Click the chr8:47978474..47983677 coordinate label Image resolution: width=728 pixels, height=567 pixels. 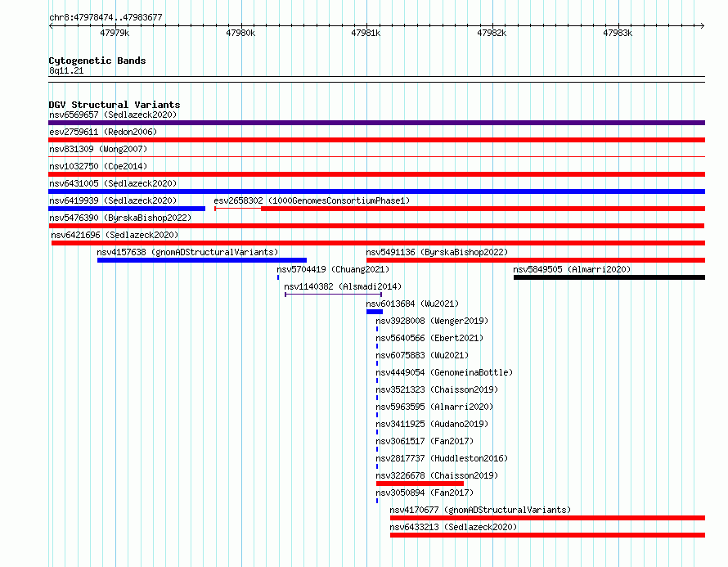(106, 17)
